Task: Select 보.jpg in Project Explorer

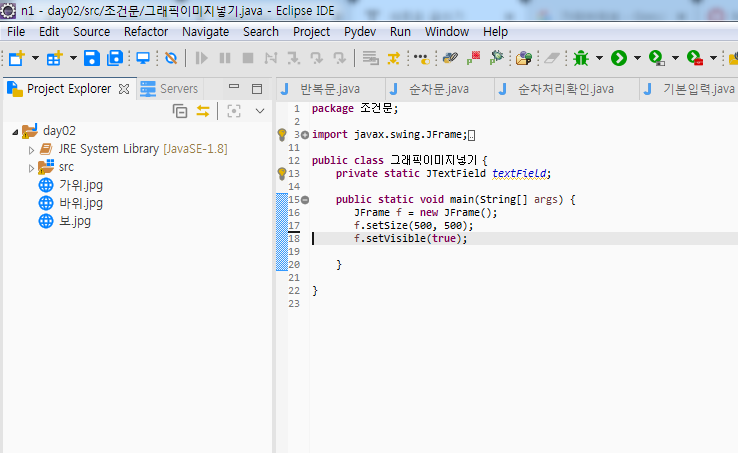Action: coord(64,221)
